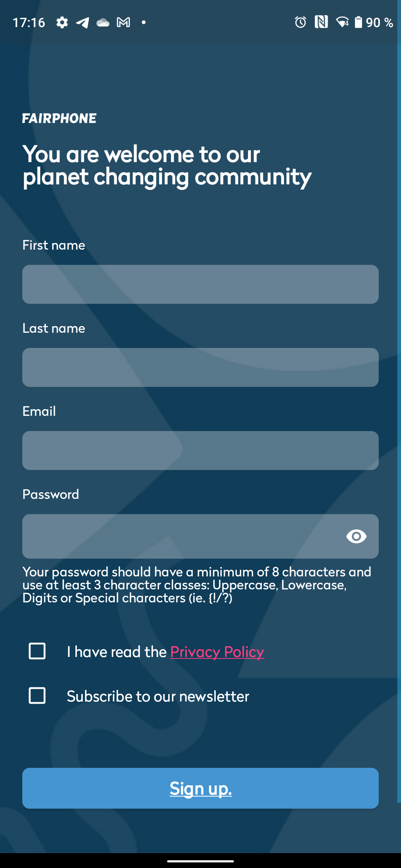Tap the home gesture navigation bar

200,861
